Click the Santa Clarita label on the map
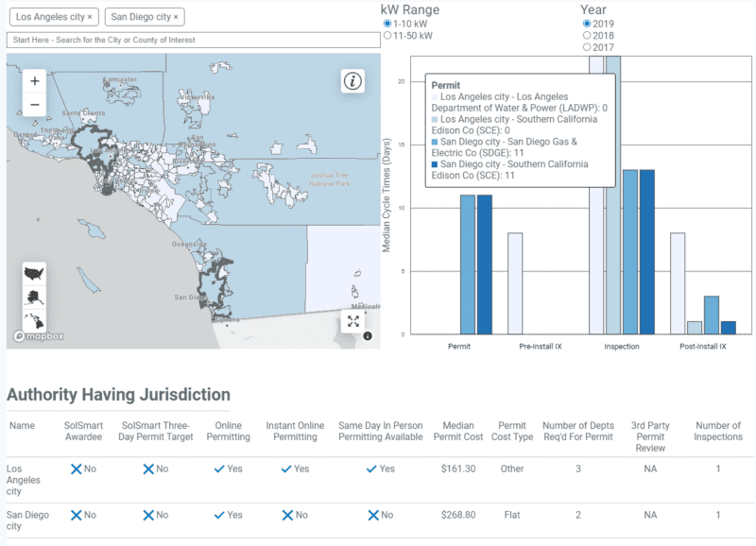Viewport: 756px width, 546px height. click(83, 112)
